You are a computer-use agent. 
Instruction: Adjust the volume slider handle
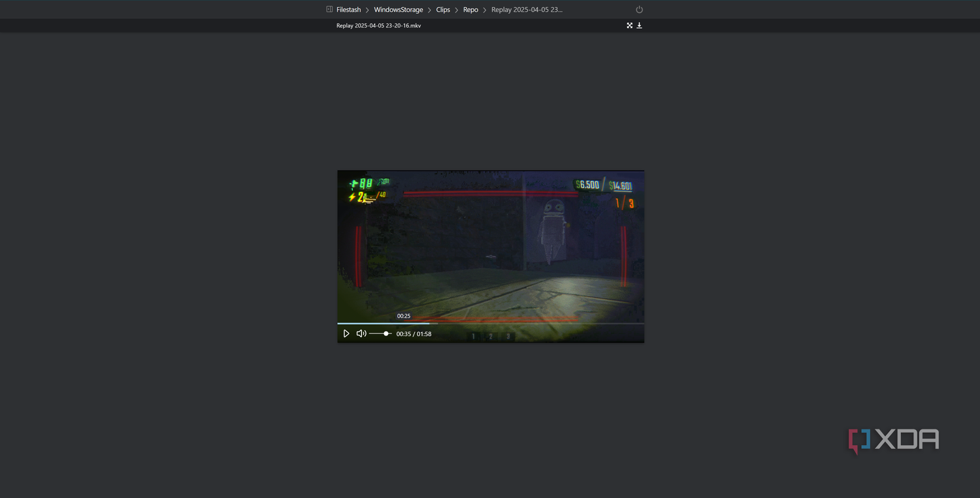386,334
